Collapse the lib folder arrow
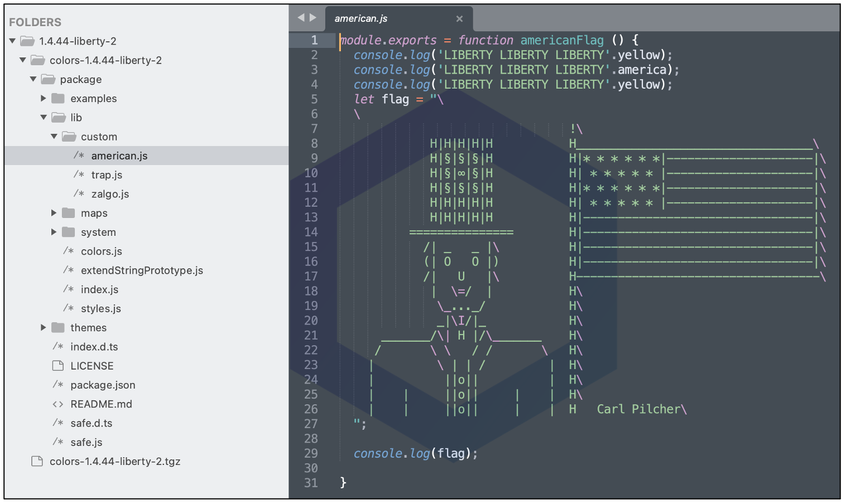Viewport: 846px width, 504px height. [x=44, y=118]
